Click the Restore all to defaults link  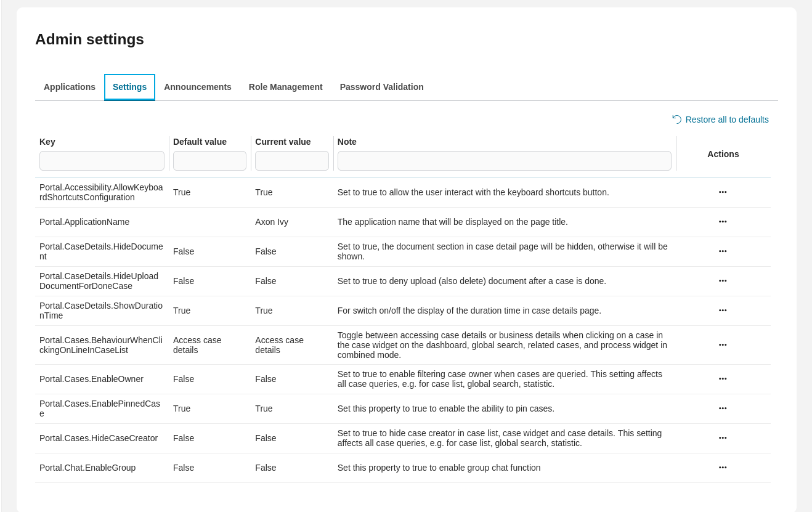[x=727, y=119]
